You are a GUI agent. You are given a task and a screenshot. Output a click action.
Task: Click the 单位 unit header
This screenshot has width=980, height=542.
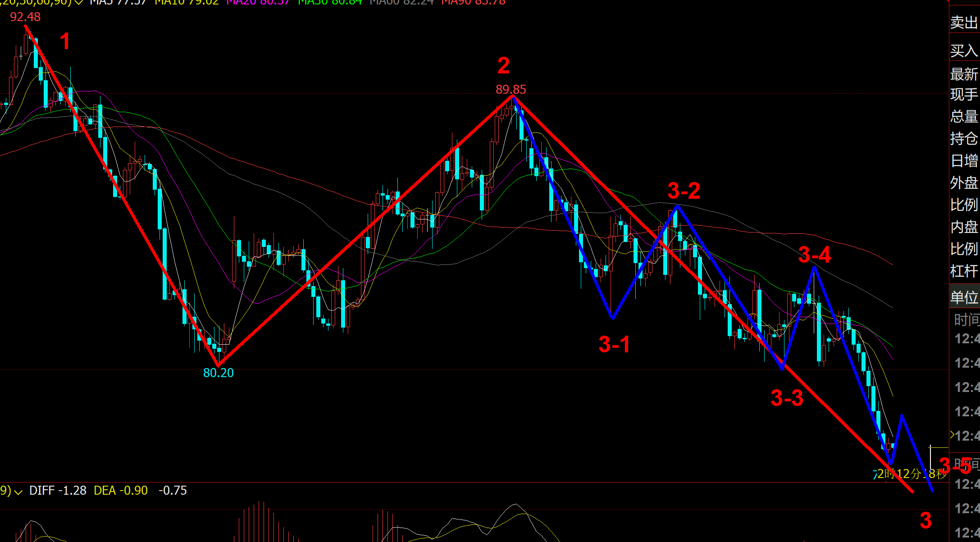964,297
